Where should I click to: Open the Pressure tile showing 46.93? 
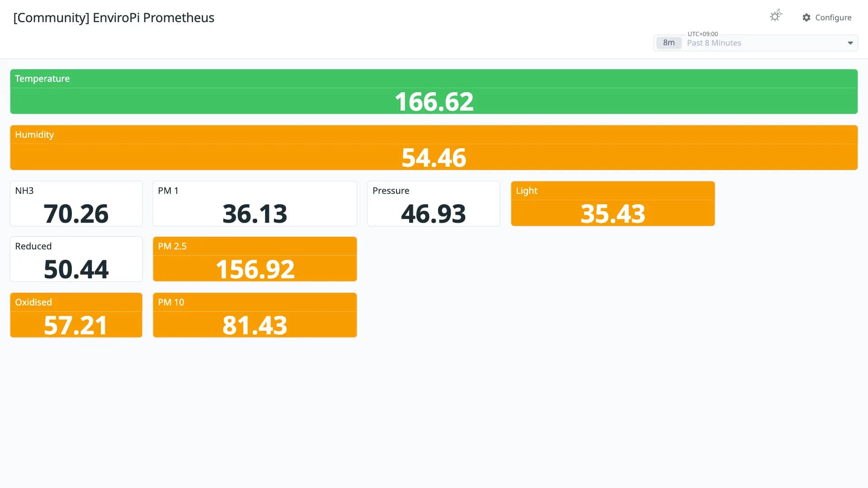[x=434, y=203]
